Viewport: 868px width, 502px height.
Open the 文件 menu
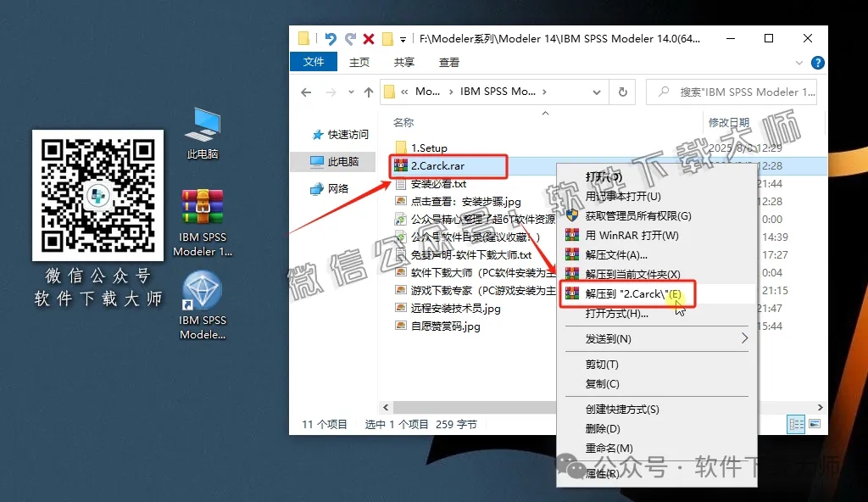coord(314,62)
